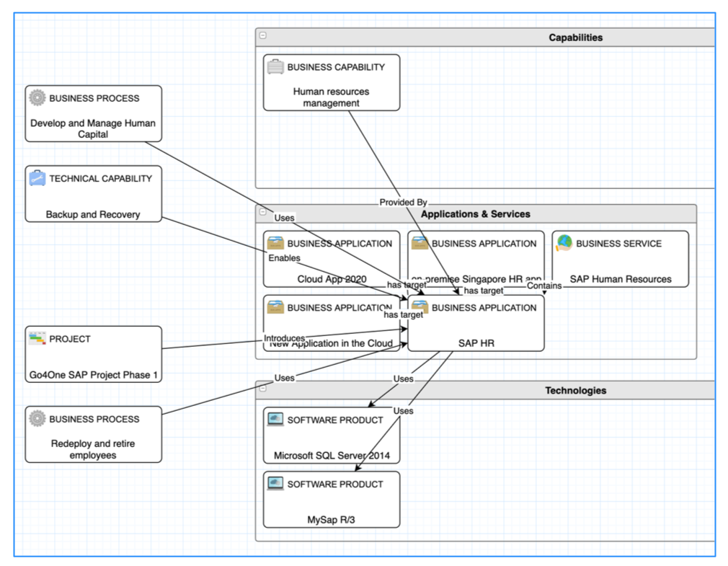
Task: Collapse the Capabilities container
Action: tap(263, 35)
